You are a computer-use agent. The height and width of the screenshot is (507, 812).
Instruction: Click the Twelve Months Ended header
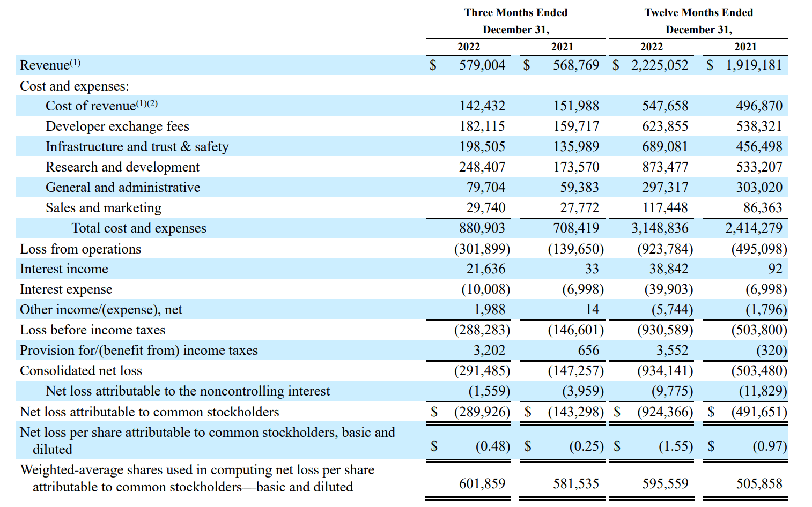click(x=699, y=12)
